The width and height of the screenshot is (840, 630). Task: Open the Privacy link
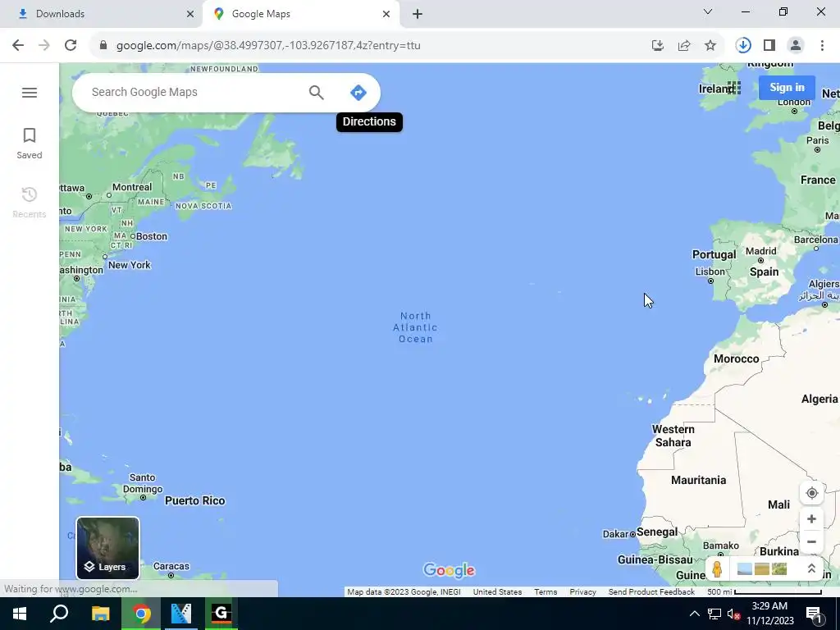(583, 592)
